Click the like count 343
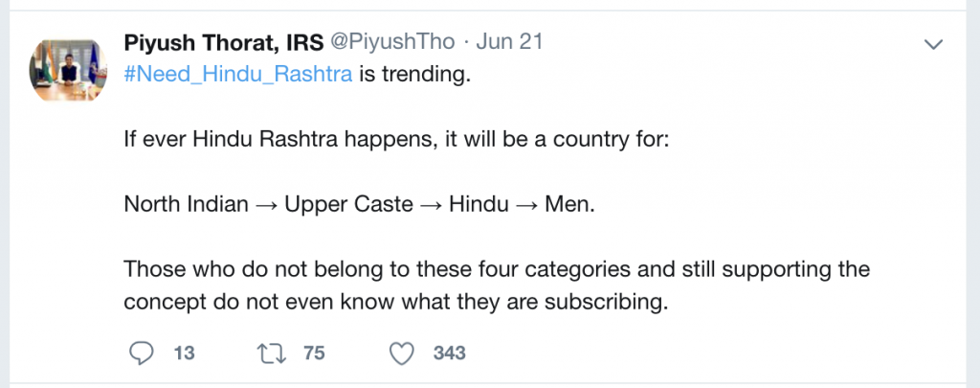 pyautogui.click(x=449, y=354)
